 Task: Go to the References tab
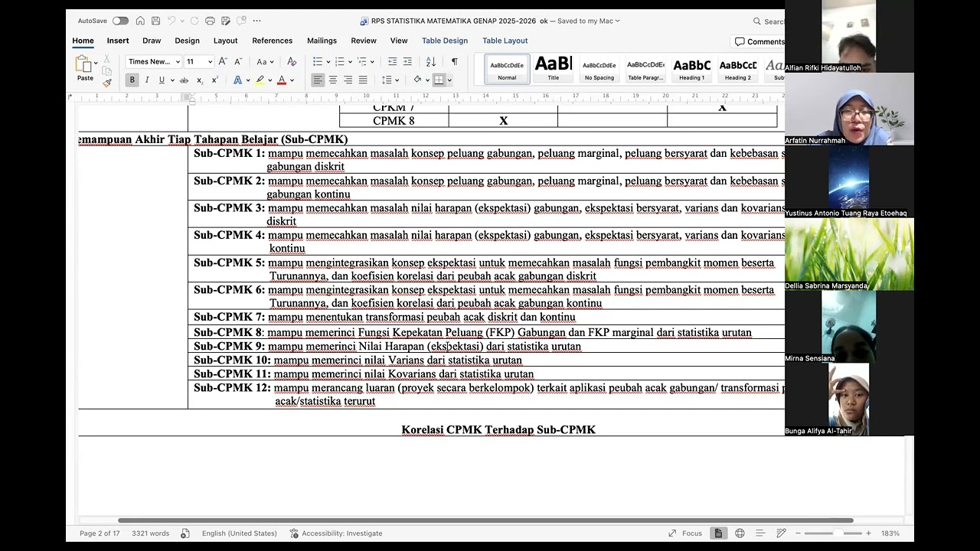(x=273, y=41)
